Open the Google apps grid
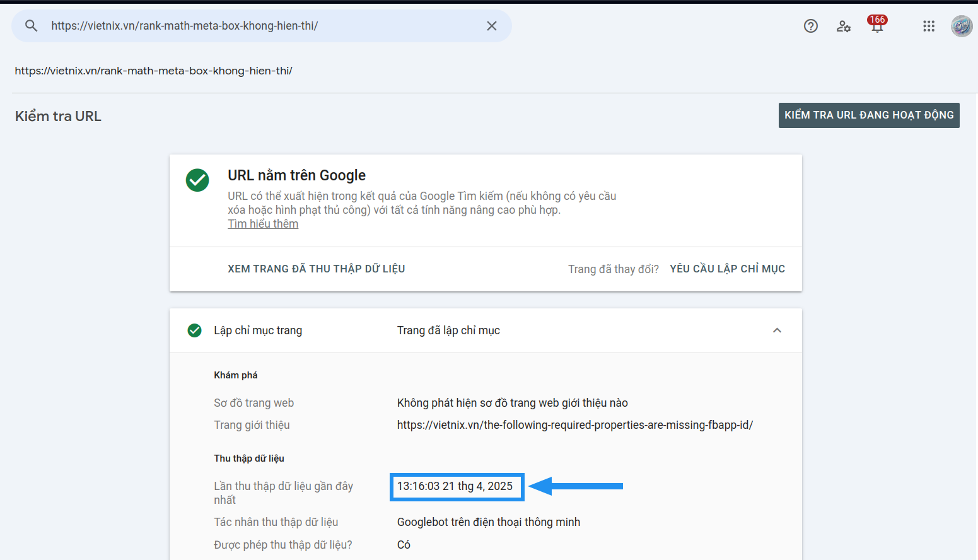 pyautogui.click(x=928, y=26)
